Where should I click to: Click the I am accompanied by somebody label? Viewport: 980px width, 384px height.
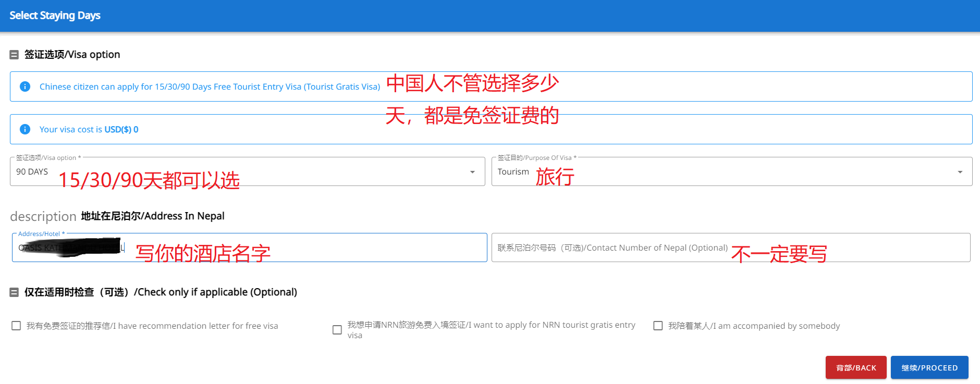pyautogui.click(x=754, y=326)
